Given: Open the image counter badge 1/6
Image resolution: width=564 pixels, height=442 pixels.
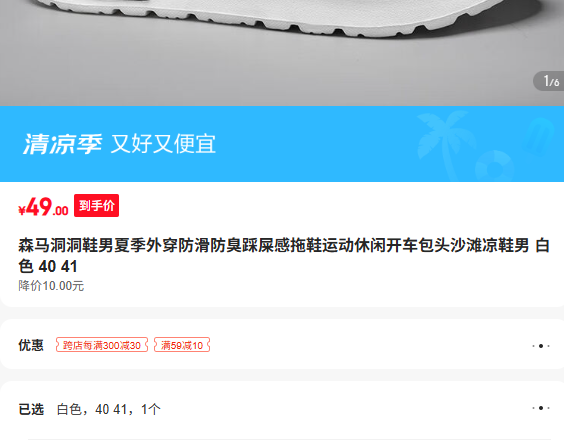Looking at the screenshot, I should tap(549, 81).
